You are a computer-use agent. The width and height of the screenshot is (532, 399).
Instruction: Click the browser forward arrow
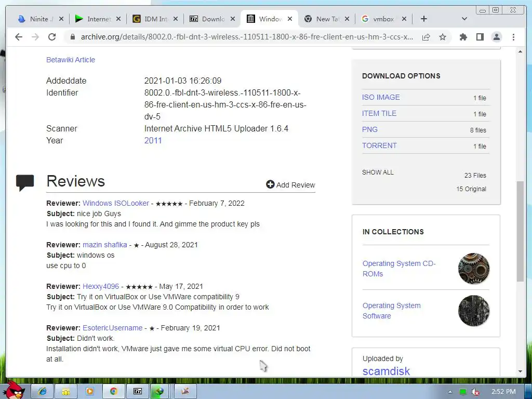35,37
